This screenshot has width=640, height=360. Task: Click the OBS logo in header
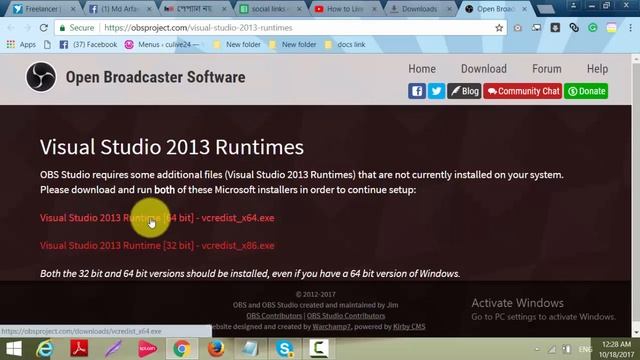(x=41, y=77)
